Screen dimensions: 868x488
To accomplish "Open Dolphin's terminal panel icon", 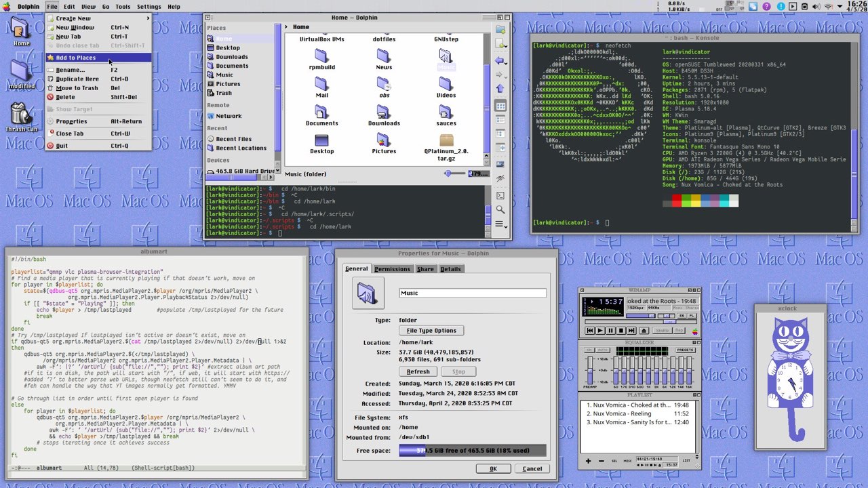I will 500,195.
